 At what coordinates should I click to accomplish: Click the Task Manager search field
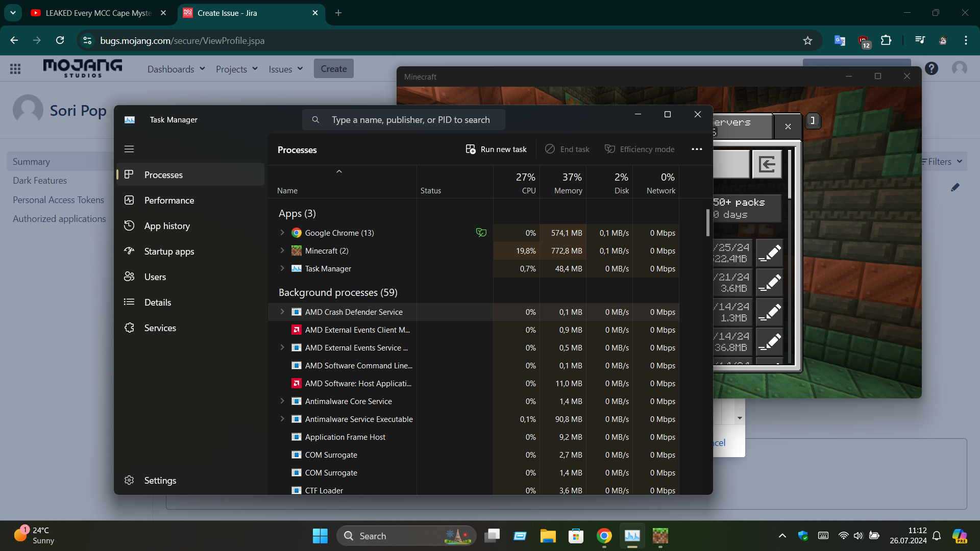[x=410, y=120]
